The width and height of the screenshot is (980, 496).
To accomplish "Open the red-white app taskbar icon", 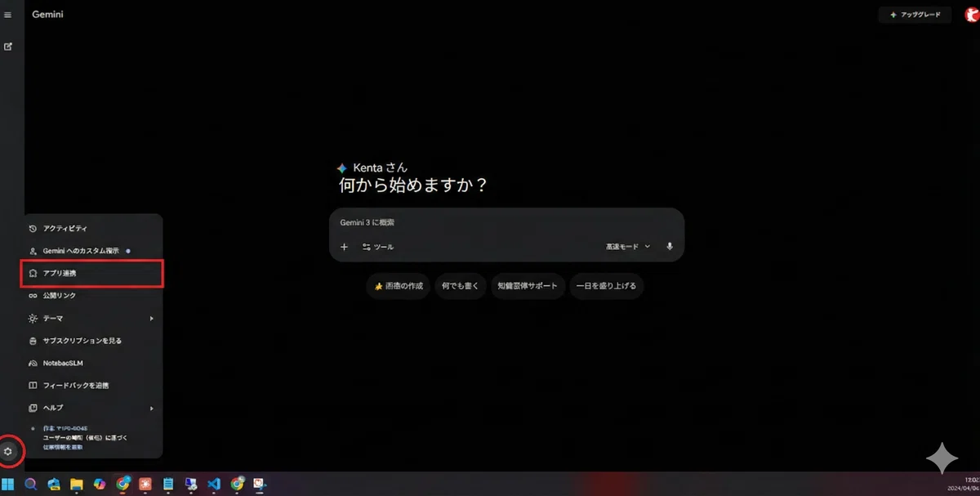I will click(260, 484).
